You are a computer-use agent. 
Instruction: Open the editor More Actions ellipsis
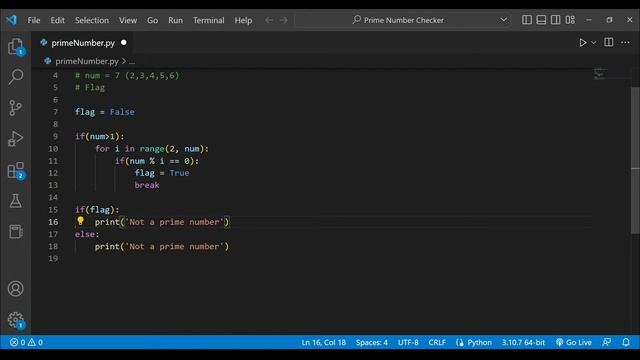625,42
